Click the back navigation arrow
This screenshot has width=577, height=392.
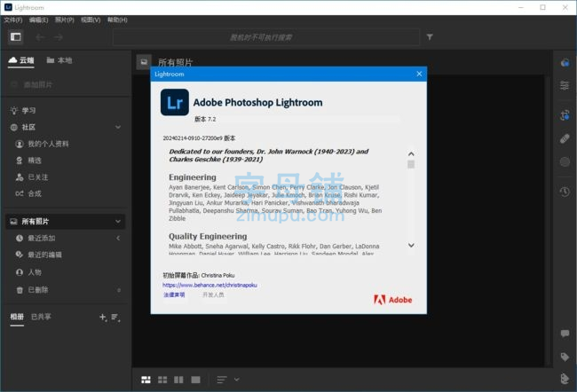click(40, 37)
